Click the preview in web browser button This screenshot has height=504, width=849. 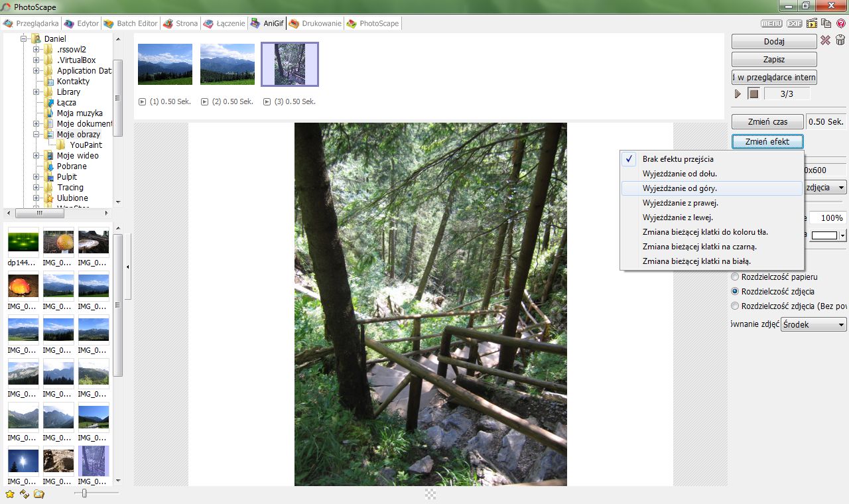click(x=774, y=78)
